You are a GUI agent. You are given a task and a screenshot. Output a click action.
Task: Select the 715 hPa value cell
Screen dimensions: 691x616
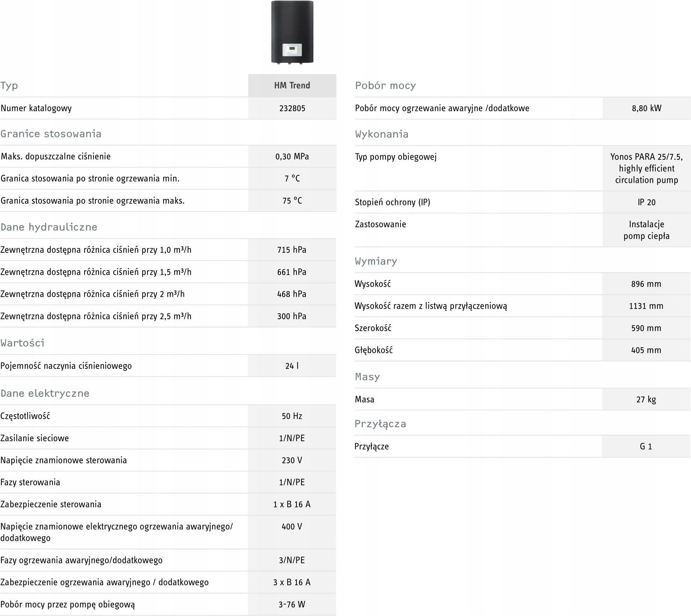pyautogui.click(x=292, y=250)
